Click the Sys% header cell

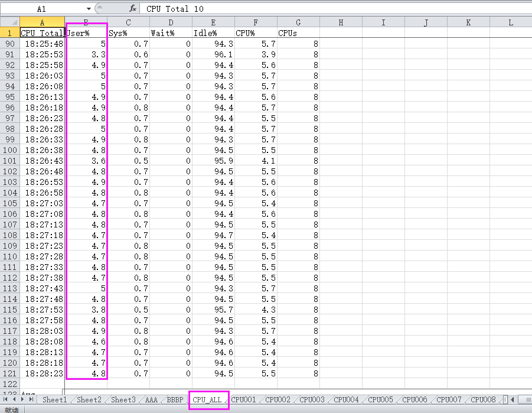(x=128, y=33)
